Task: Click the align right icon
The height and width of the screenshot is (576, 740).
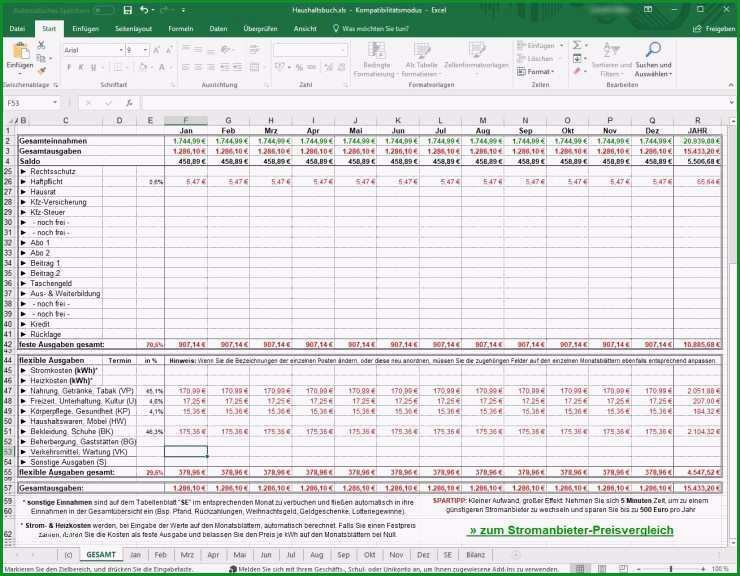Action: [x=211, y=68]
